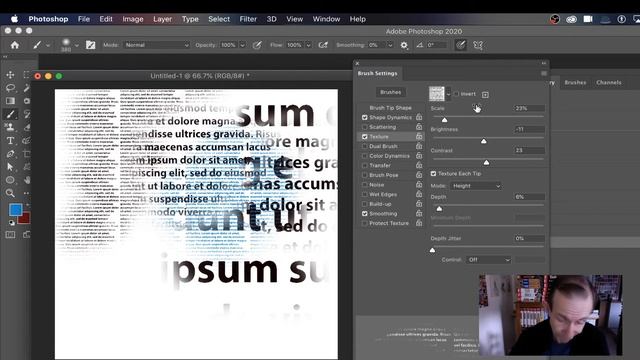This screenshot has height=360, width=640.
Task: Switch to the Channels tab
Action: (609, 82)
